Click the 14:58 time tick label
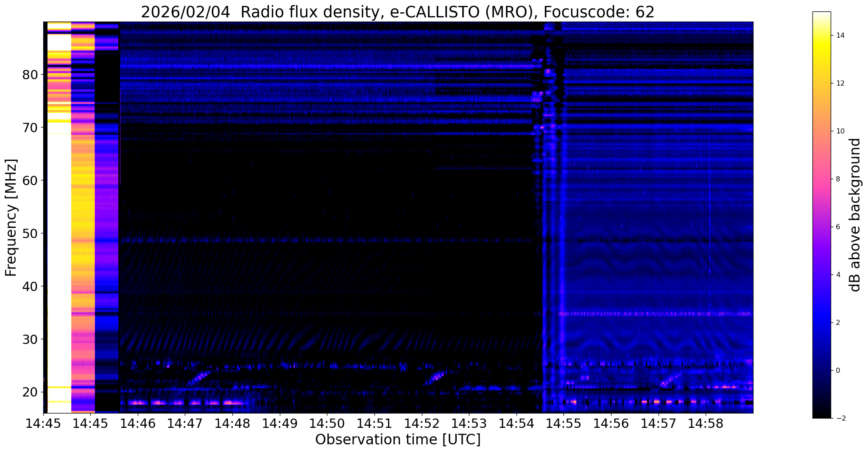This screenshot has width=868, height=452. [706, 423]
